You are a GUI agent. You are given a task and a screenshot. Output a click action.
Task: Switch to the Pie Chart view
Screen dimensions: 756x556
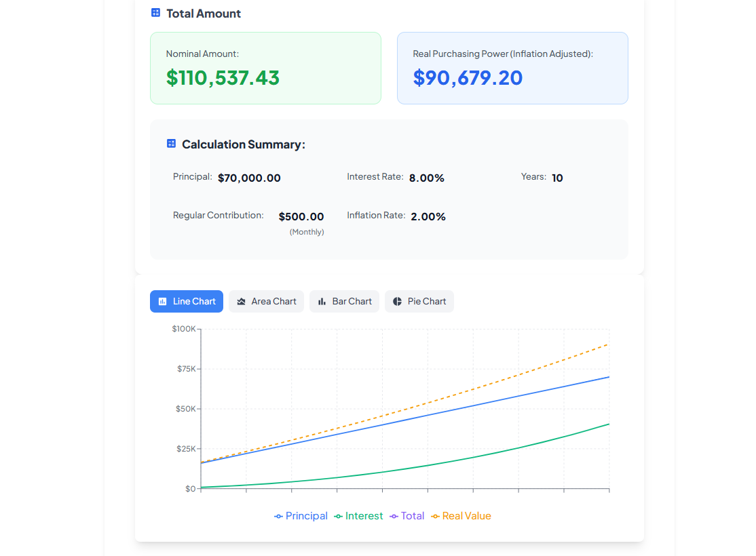[419, 301]
